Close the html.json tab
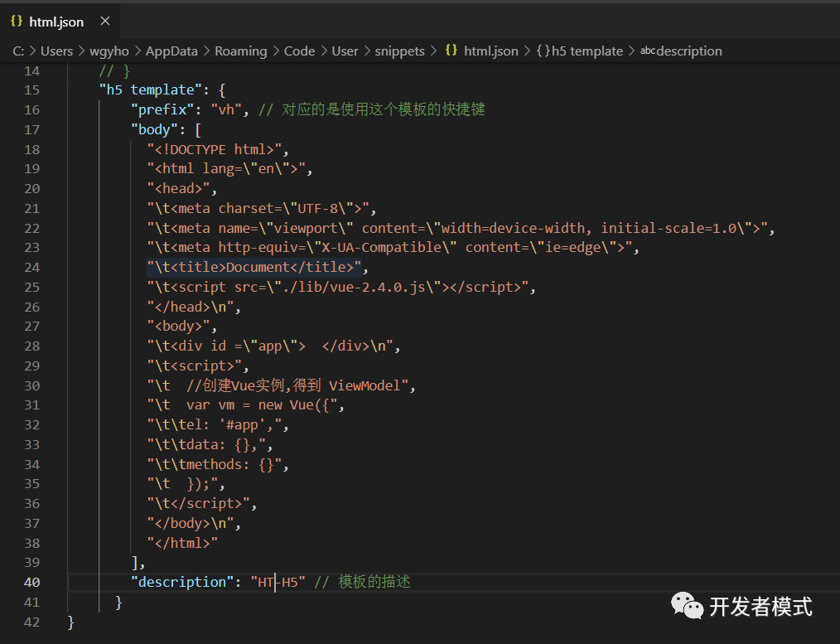840x644 pixels. (105, 21)
